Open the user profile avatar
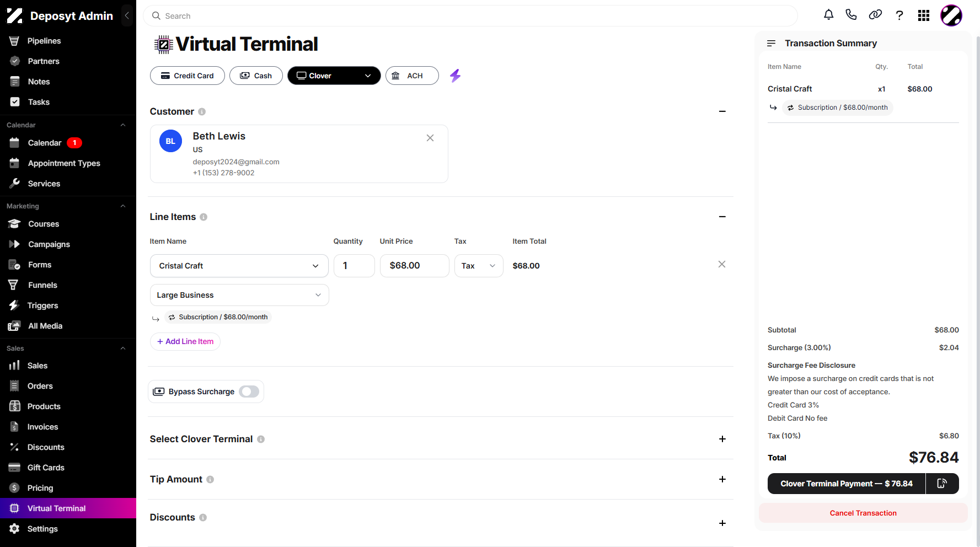The width and height of the screenshot is (980, 547). 951,15
